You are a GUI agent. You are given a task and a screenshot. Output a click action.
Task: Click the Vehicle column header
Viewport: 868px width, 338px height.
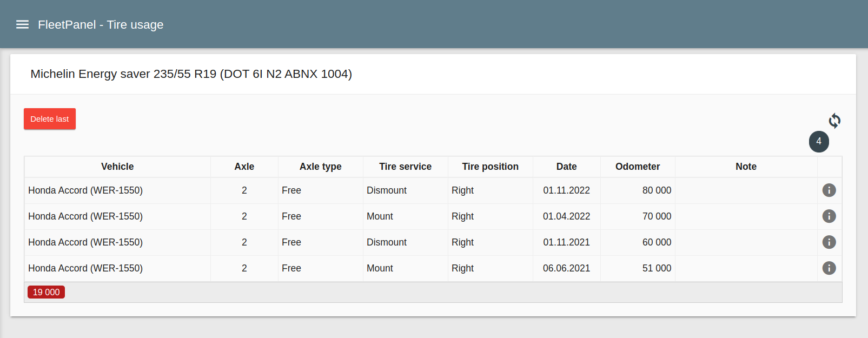tap(117, 167)
